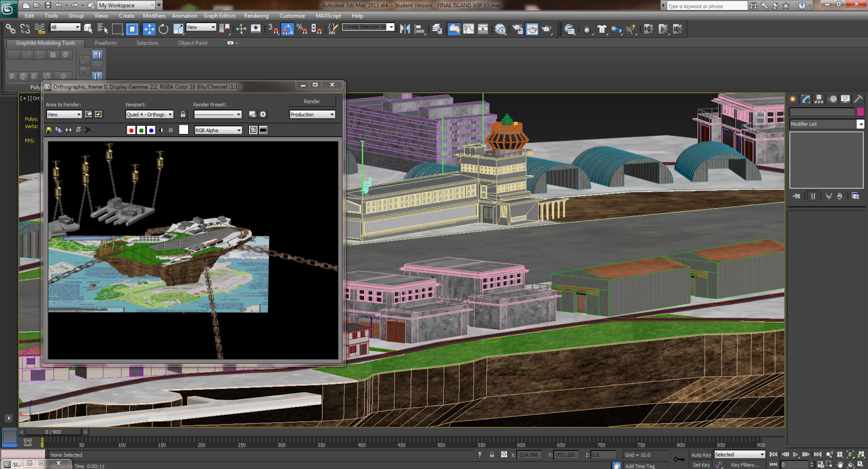The width and height of the screenshot is (868, 469).
Task: Toggle the blue channel display
Action: click(x=151, y=130)
